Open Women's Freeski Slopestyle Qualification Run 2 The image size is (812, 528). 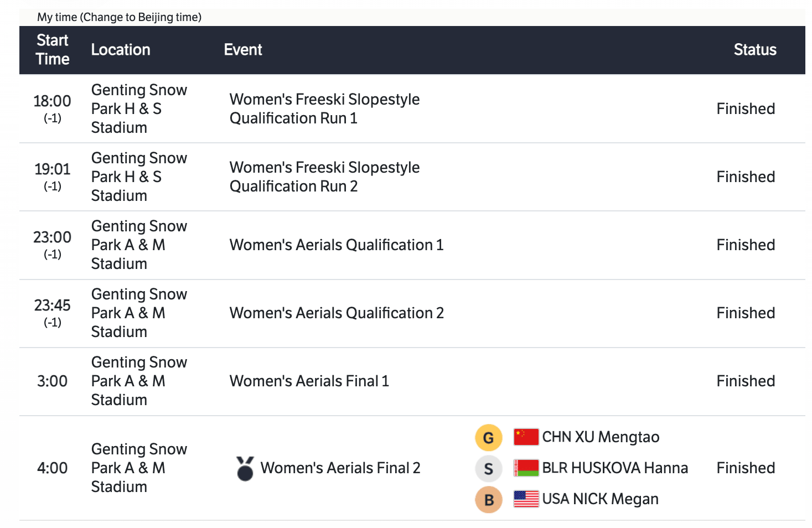click(x=324, y=177)
